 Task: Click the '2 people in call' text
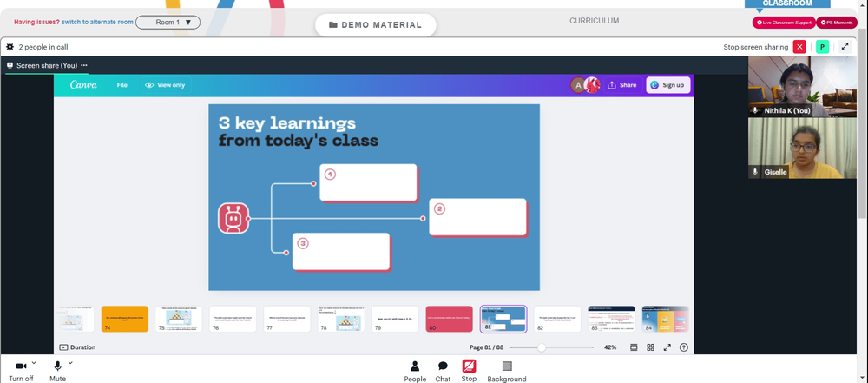43,47
